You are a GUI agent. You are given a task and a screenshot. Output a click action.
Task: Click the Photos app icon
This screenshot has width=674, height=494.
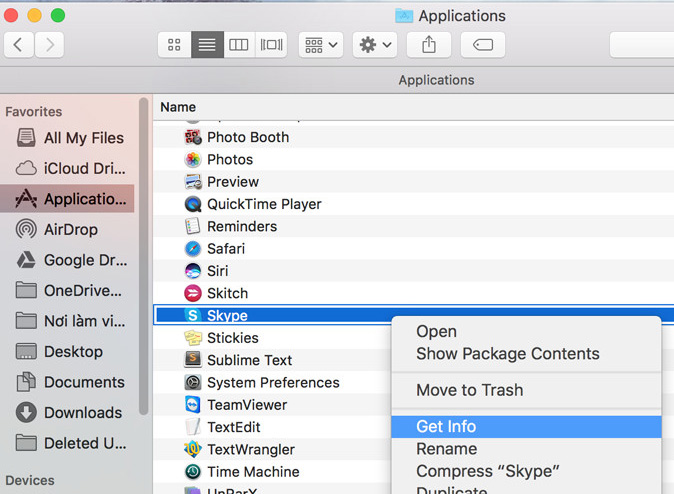point(193,160)
